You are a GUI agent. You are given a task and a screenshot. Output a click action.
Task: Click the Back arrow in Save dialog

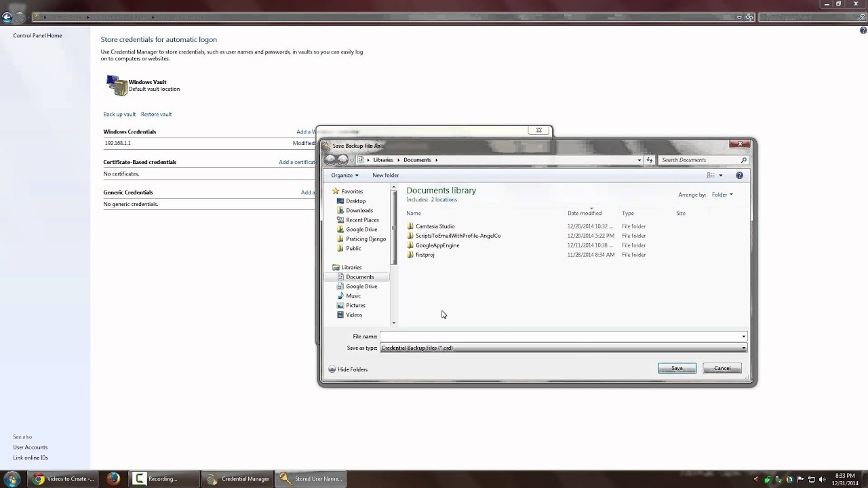(x=330, y=160)
